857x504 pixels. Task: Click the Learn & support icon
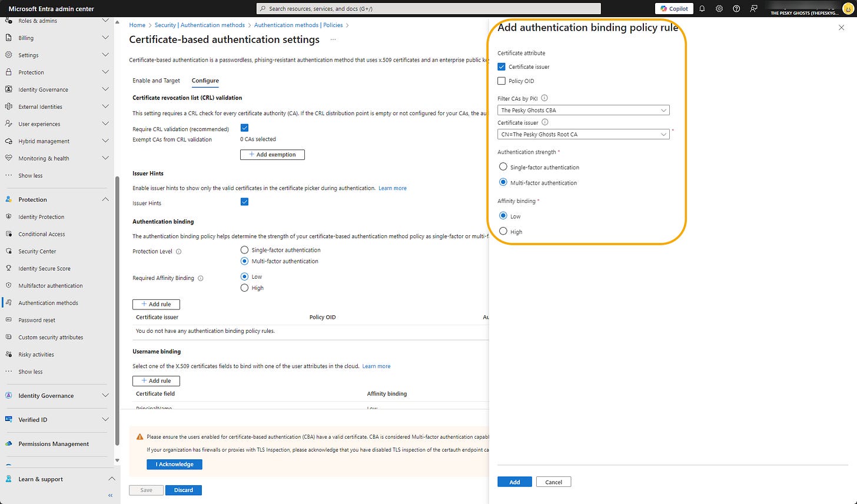[x=8, y=479]
